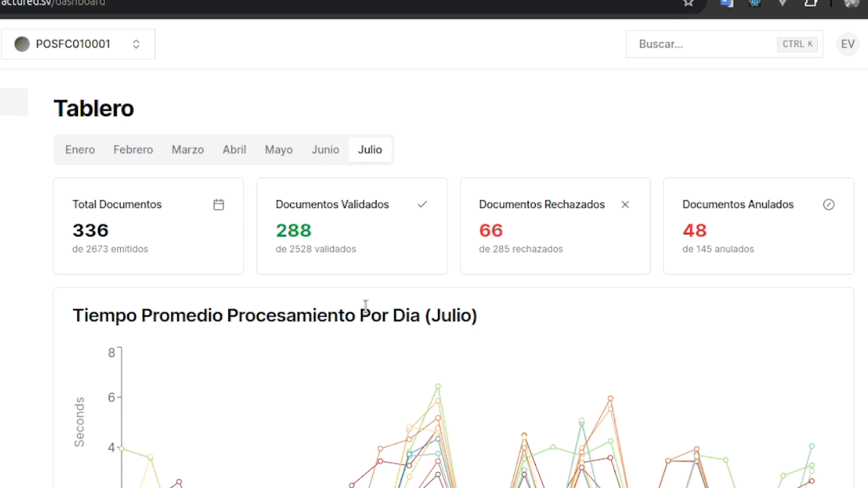Click the X icon in Documentos Rechazados card
Image resolution: width=868 pixels, height=488 pixels.
point(625,204)
